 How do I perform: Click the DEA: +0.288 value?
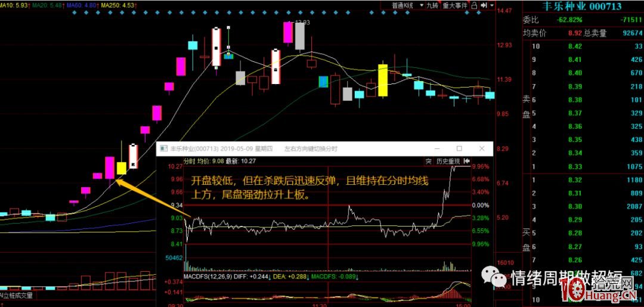click(290, 277)
